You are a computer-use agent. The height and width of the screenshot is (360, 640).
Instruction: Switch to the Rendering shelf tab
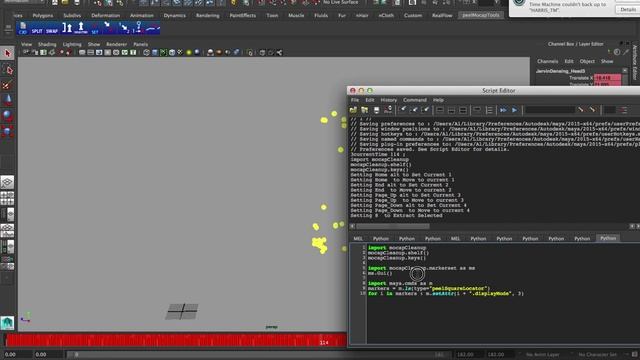click(x=207, y=16)
